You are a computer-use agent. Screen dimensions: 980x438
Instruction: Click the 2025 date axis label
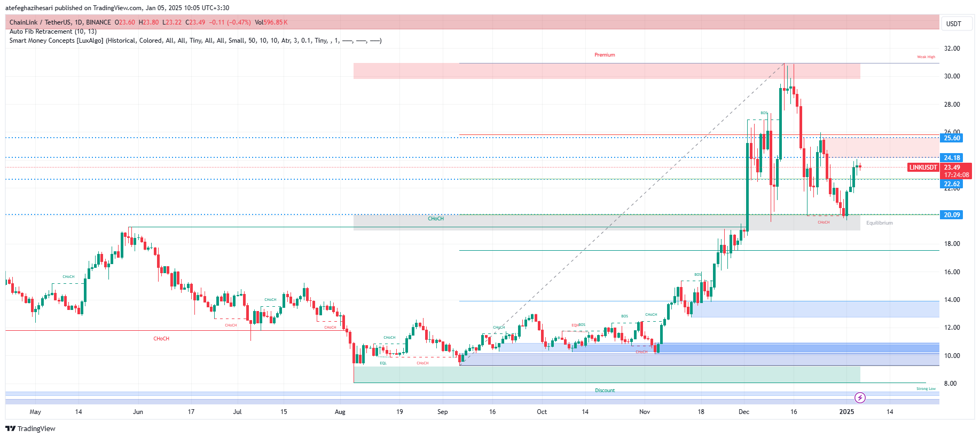click(846, 412)
